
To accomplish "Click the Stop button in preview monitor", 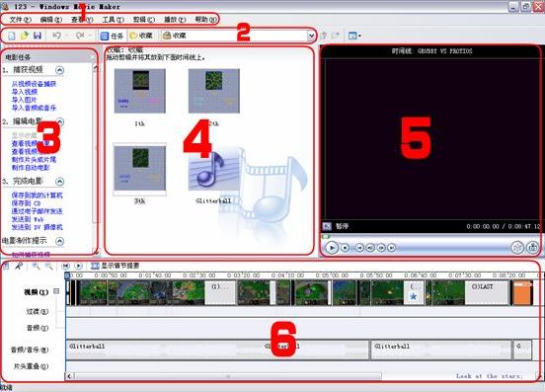I will pyautogui.click(x=345, y=248).
